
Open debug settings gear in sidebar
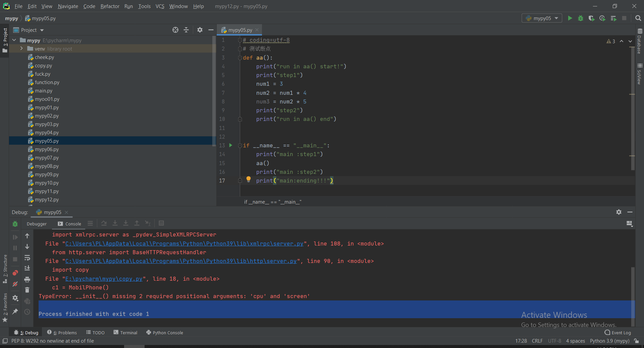click(x=15, y=298)
